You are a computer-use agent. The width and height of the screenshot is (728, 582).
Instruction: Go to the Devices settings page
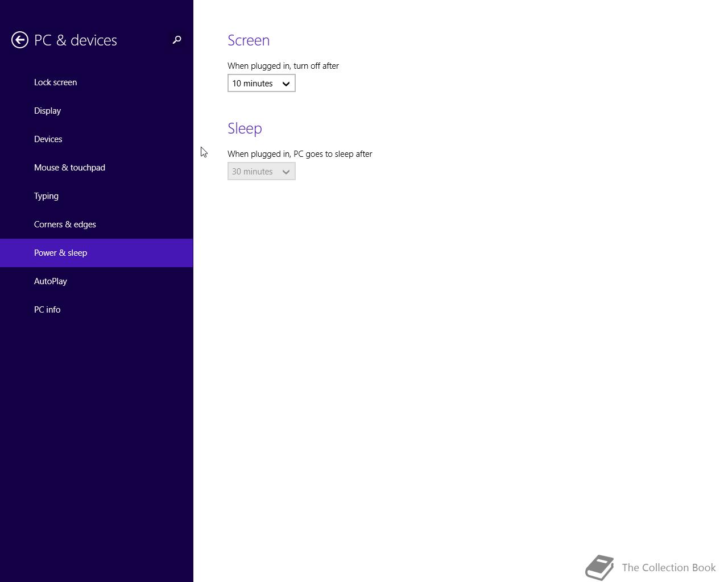pyautogui.click(x=97, y=139)
